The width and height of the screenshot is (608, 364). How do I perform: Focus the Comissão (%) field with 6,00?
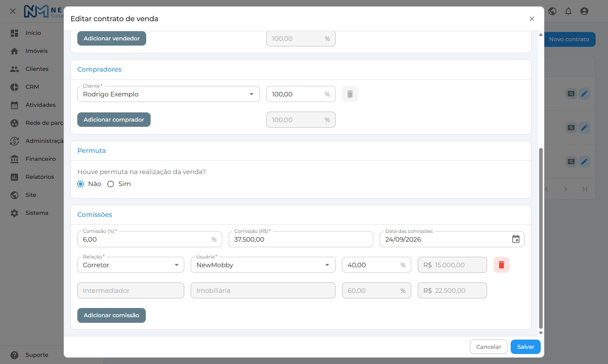tap(149, 239)
